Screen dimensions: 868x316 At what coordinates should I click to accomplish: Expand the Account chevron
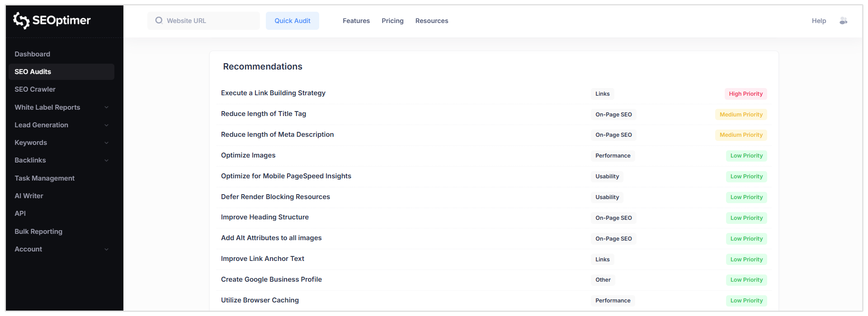107,249
